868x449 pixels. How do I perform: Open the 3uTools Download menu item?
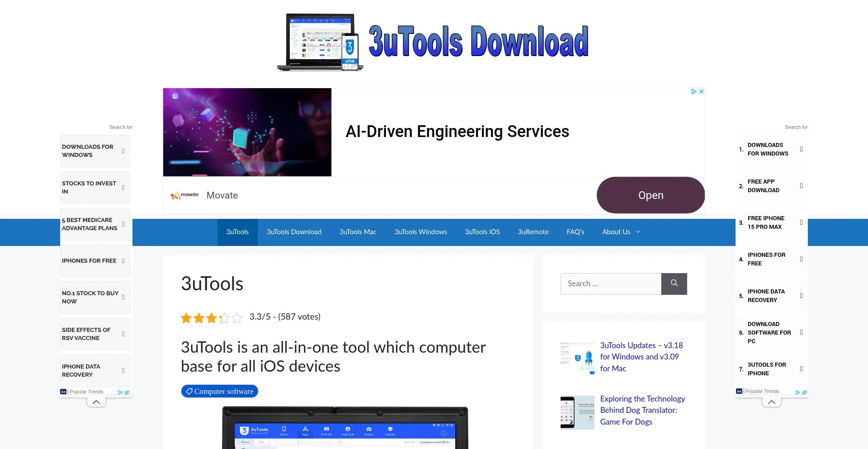pos(294,232)
